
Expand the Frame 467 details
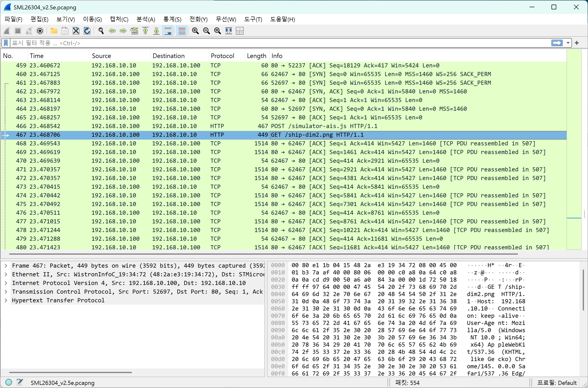(6, 266)
